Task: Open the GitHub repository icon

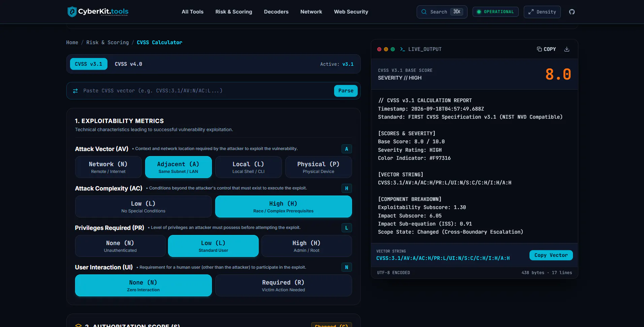Action: (x=572, y=12)
